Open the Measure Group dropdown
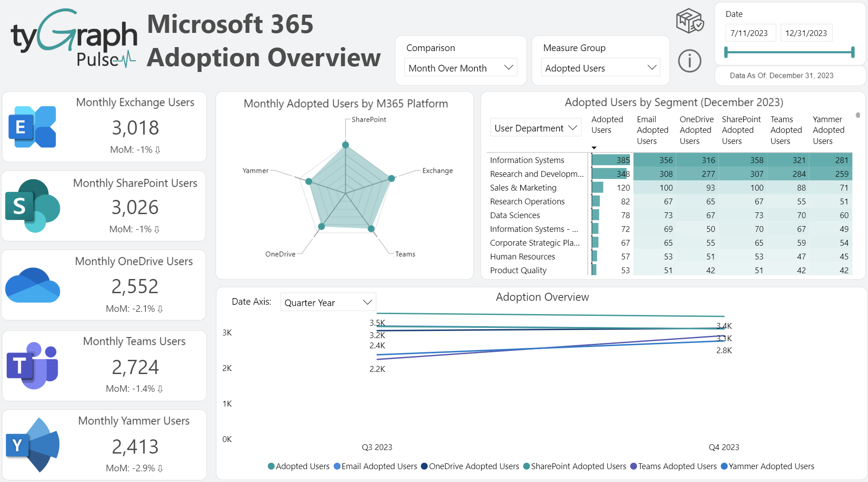Viewport: 868px width, 482px height. (600, 68)
